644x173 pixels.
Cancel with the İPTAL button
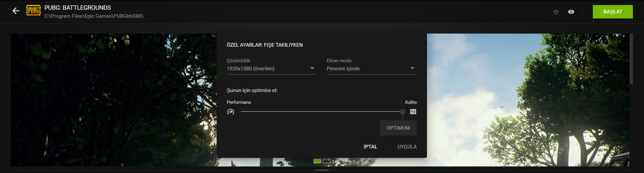coord(370,147)
